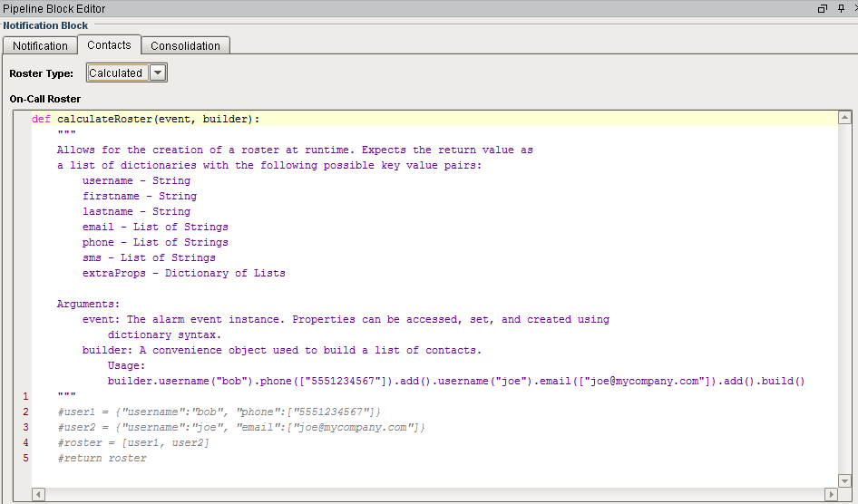Screen dimensions: 858x504
Task: Click line number 2 in gutter
Action: click(25, 412)
